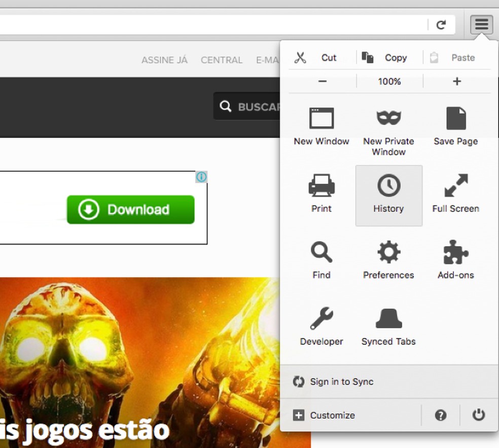Click the green Download button

pyautogui.click(x=130, y=210)
